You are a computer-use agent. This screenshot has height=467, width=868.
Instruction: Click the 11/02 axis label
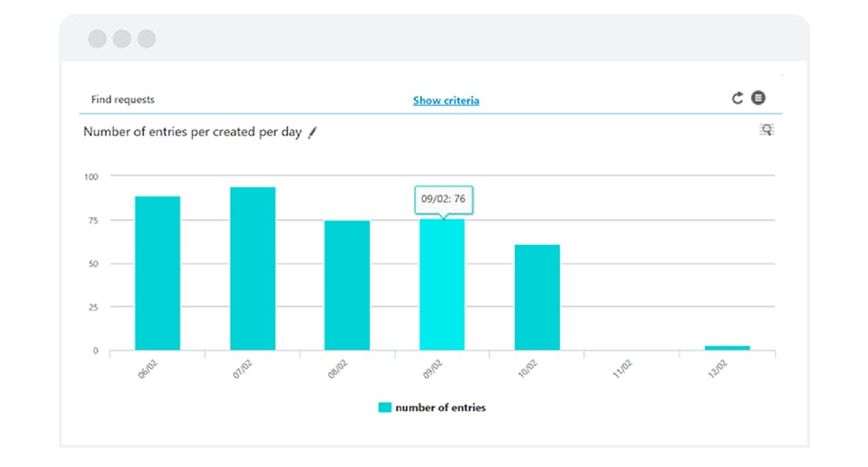622,369
